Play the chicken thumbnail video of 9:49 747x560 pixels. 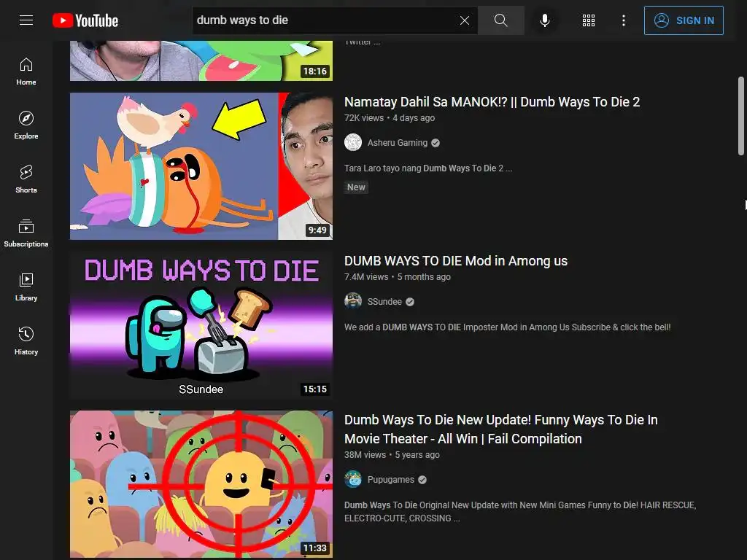(201, 166)
